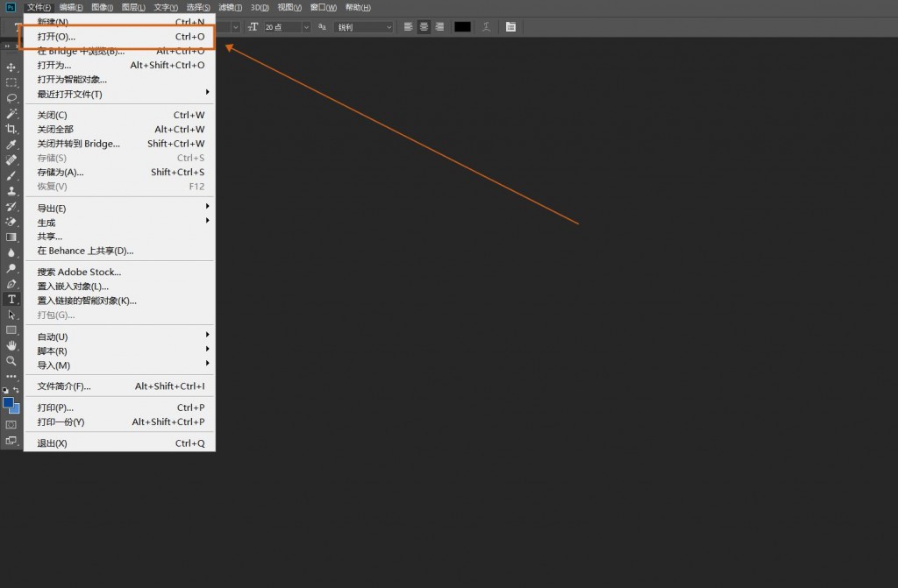This screenshot has height=588, width=898.
Task: Choose 打印(P)... entry
Action: tap(119, 407)
